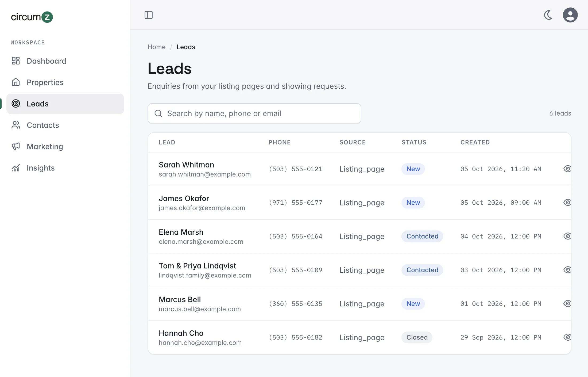
Task: View Marcus Bell lead eye icon
Action: (567, 304)
